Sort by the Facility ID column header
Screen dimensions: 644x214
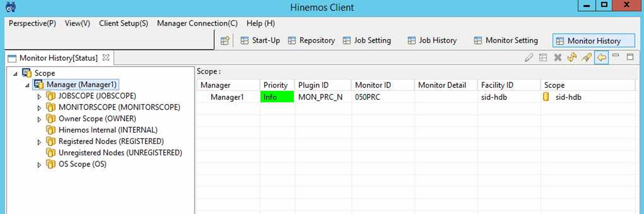(509, 85)
